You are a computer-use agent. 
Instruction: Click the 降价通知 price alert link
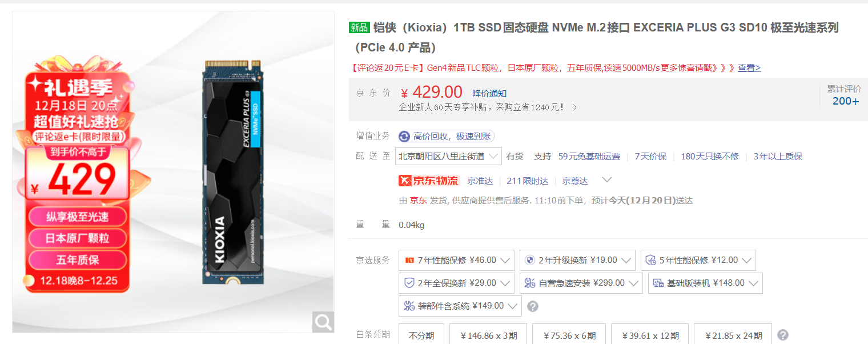tap(489, 93)
